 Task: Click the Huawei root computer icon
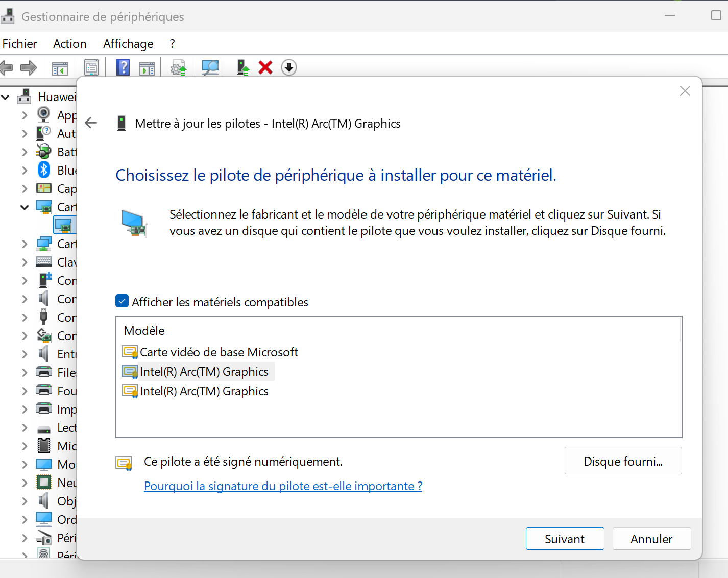tap(24, 96)
